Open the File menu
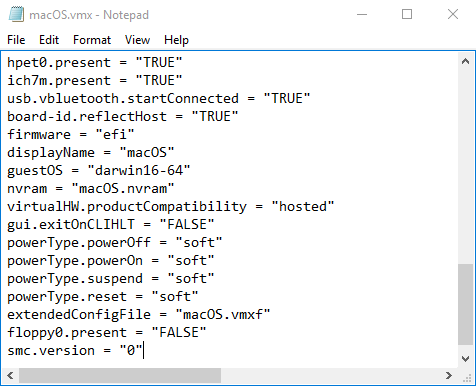 tap(16, 40)
